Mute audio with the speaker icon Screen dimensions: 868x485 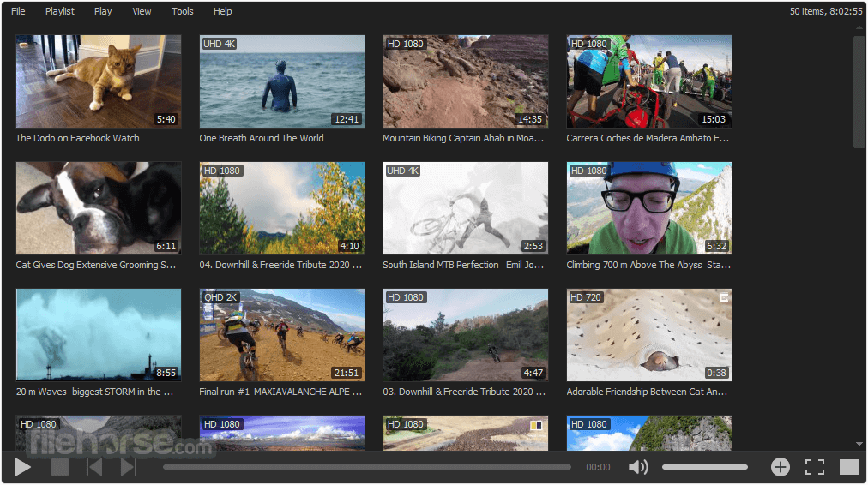tap(638, 467)
